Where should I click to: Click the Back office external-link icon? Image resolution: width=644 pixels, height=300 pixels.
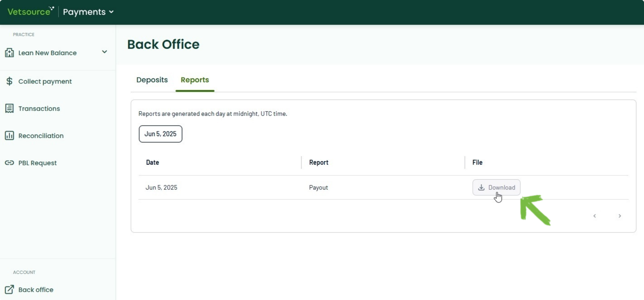[9, 289]
